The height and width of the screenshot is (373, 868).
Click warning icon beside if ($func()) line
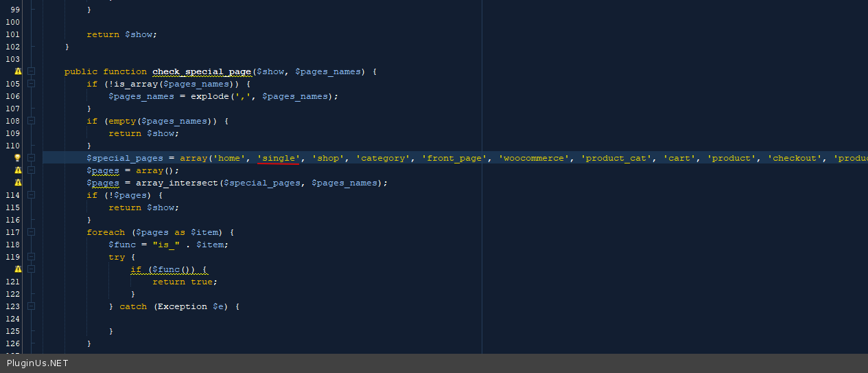[18, 269]
